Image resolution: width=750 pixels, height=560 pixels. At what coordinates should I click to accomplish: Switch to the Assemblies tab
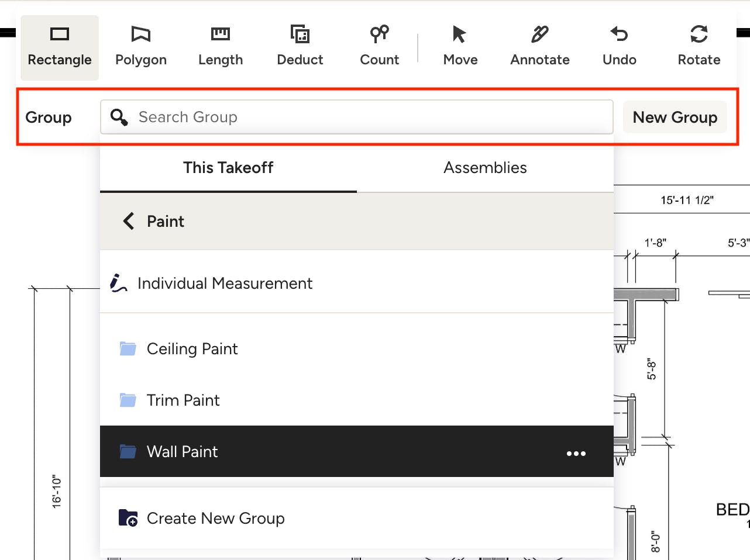point(485,168)
